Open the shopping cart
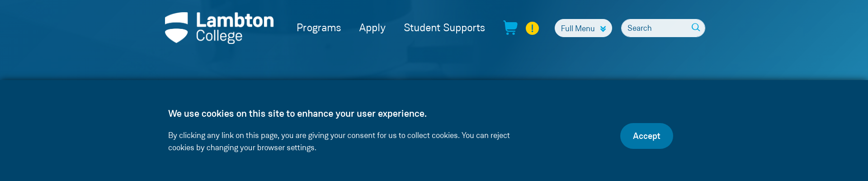 pyautogui.click(x=510, y=28)
